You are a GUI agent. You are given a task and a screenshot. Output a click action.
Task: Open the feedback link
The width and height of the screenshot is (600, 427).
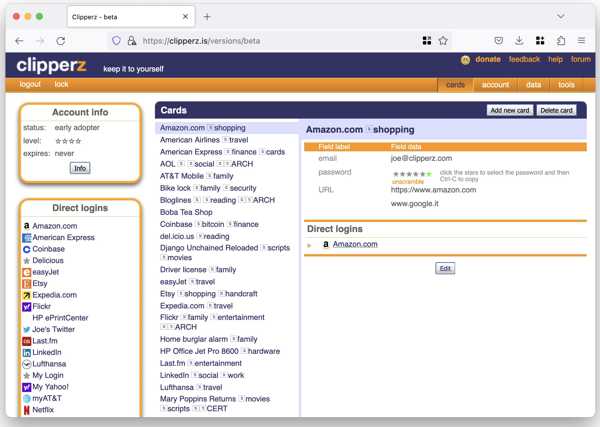coord(524,59)
